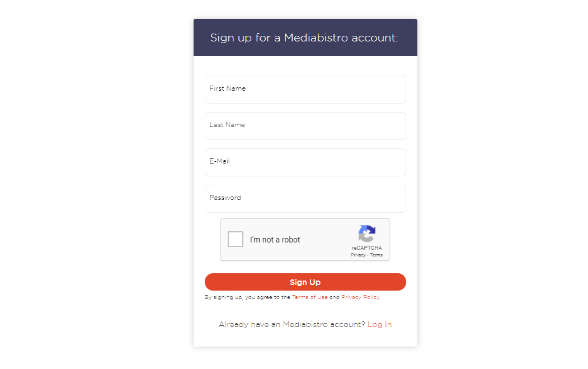Check the I'm not a robot box
This screenshot has height=369, width=588.
click(236, 239)
